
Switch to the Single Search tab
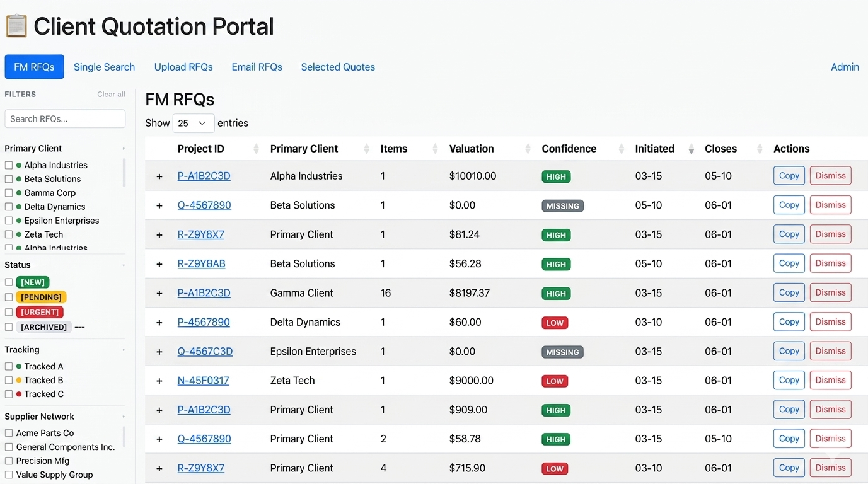tap(104, 67)
